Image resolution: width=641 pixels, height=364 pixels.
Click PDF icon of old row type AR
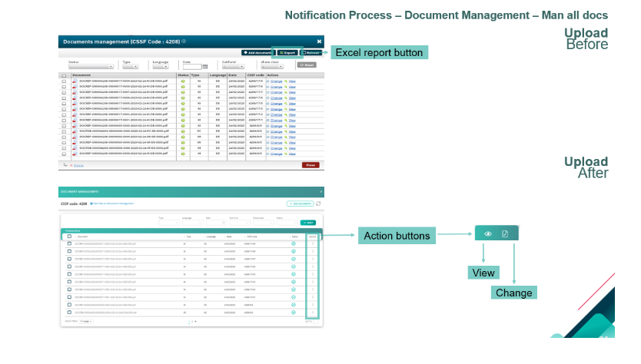(x=75, y=137)
